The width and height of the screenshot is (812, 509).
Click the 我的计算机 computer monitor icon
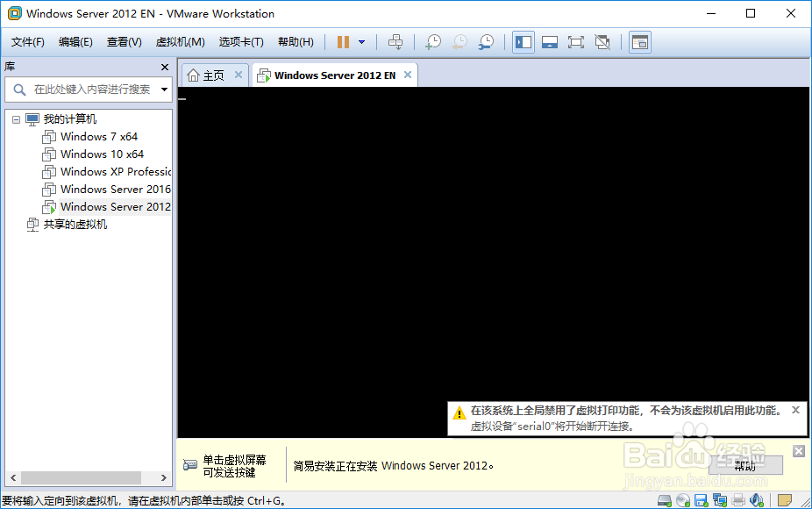[32, 119]
